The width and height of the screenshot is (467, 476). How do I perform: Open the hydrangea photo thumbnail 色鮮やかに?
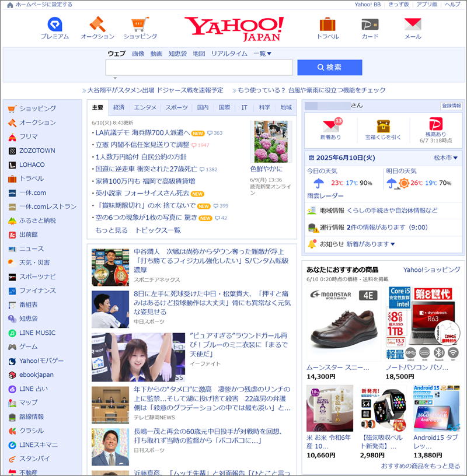[271, 142]
